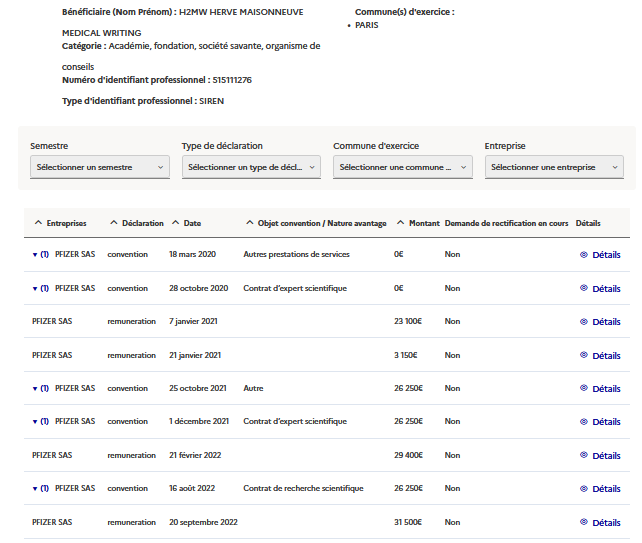
Task: Click eye icon for 25 octobre 2021 row
Action: [584, 388]
